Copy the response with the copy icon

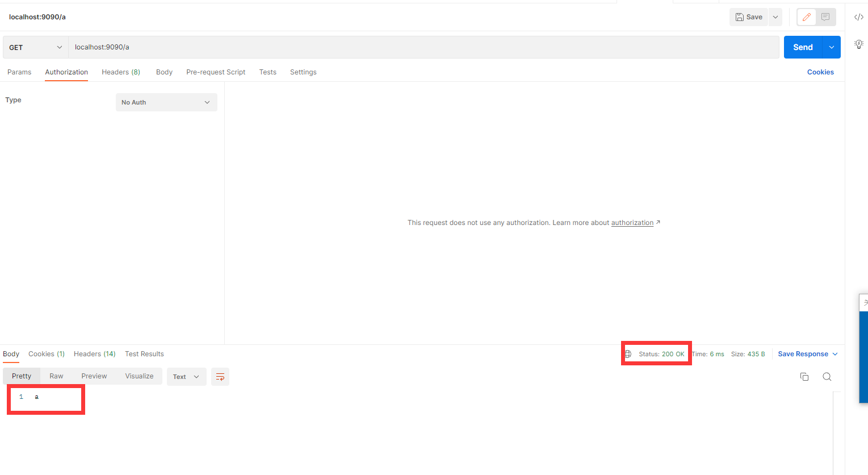804,377
